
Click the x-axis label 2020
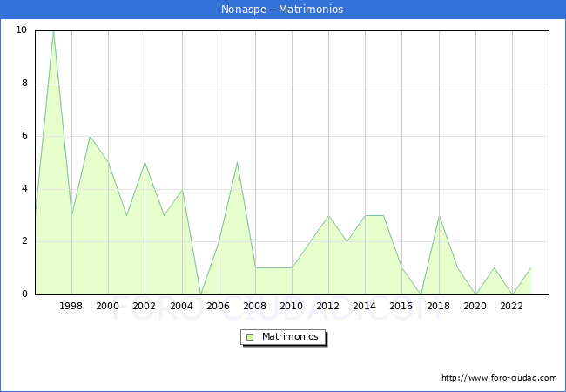pyautogui.click(x=475, y=306)
